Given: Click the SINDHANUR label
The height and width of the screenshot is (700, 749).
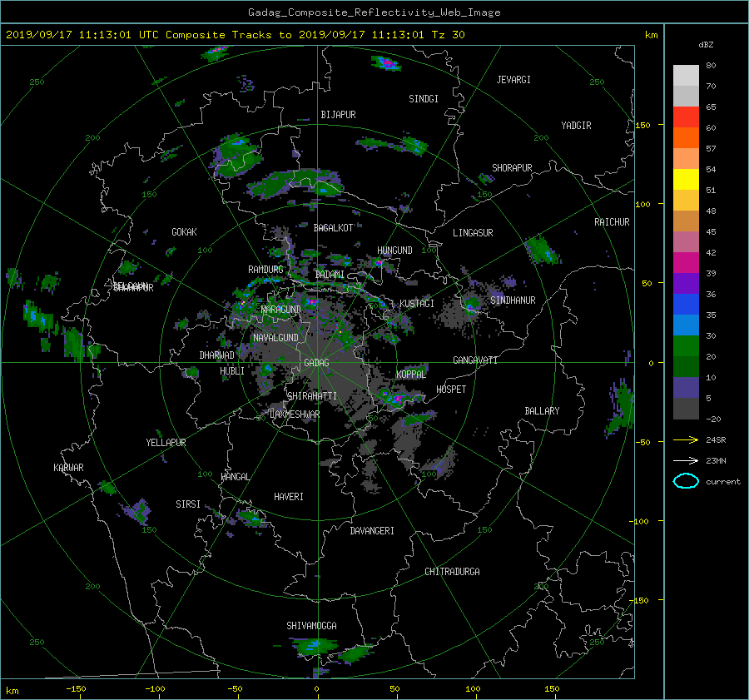Looking at the screenshot, I should (513, 300).
